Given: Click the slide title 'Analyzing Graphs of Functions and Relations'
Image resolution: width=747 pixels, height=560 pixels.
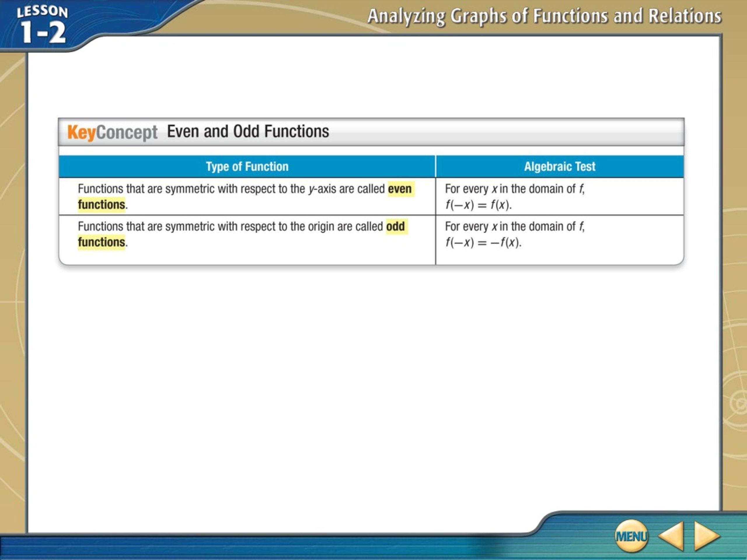Looking at the screenshot, I should pyautogui.click(x=544, y=16).
